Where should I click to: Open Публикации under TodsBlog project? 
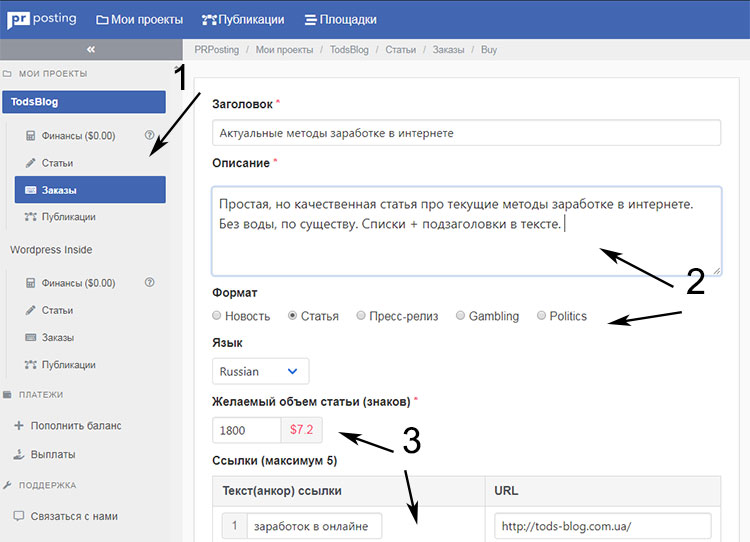(69, 217)
